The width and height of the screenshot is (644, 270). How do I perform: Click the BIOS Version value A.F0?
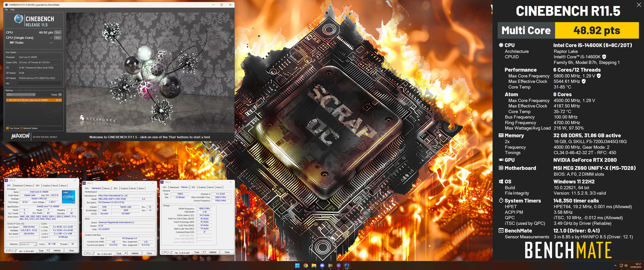[126, 226]
